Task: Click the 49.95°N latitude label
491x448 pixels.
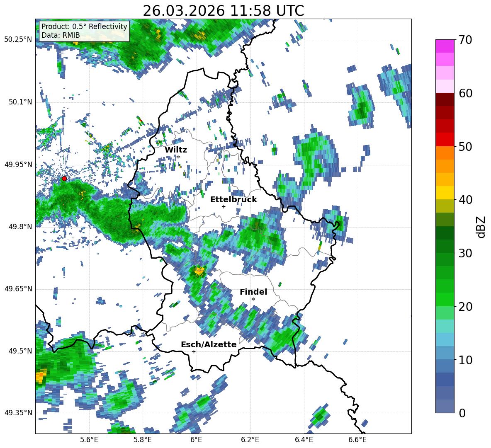Action: click(x=18, y=164)
